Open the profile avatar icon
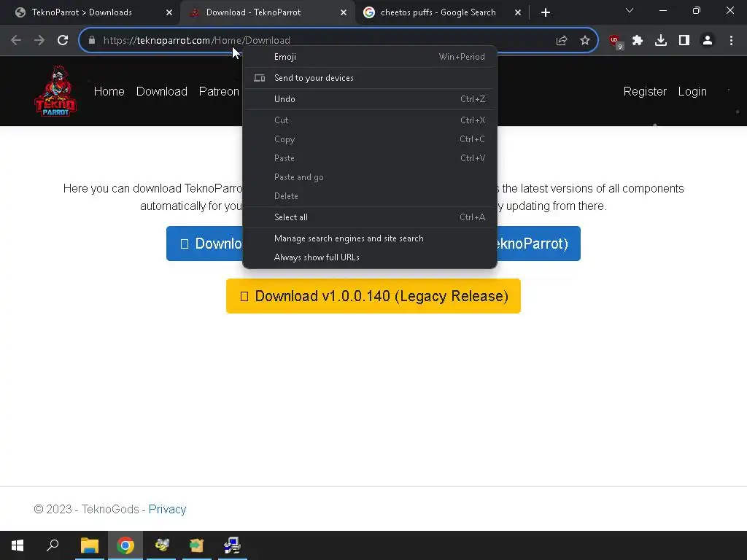The height and width of the screenshot is (560, 747). tap(708, 41)
